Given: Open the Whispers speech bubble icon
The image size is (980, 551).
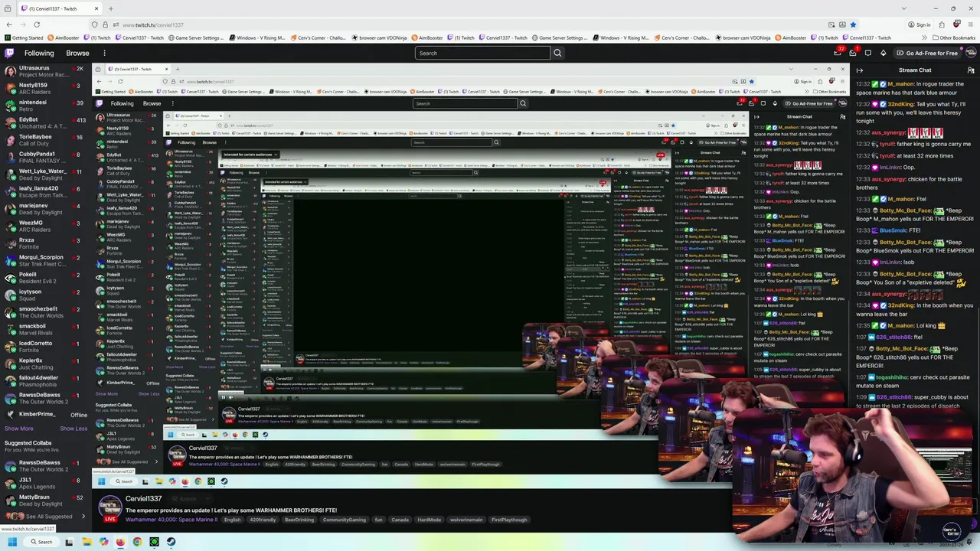Looking at the screenshot, I should tap(867, 53).
